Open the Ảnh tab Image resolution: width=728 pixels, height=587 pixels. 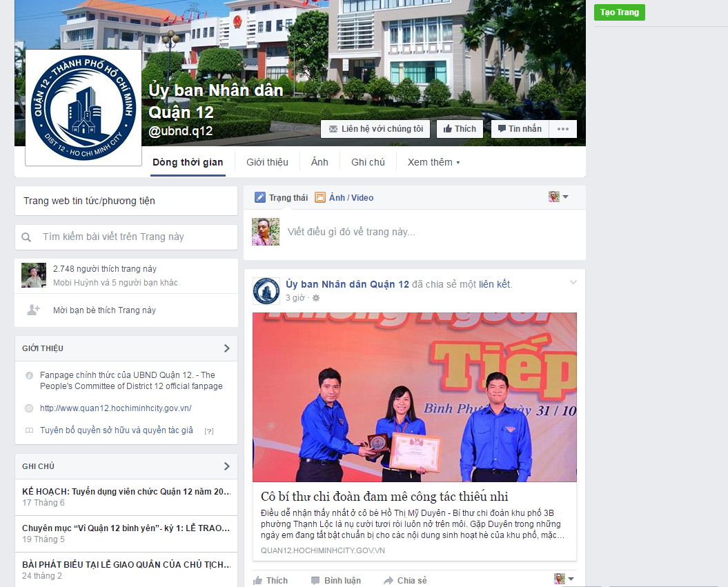(319, 162)
